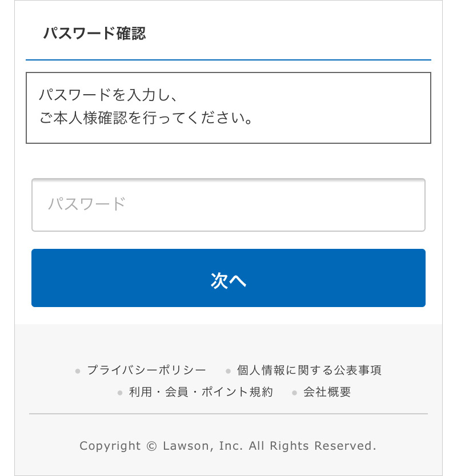Click bullet dot before 利用・会員・ポイント規約

point(120,393)
